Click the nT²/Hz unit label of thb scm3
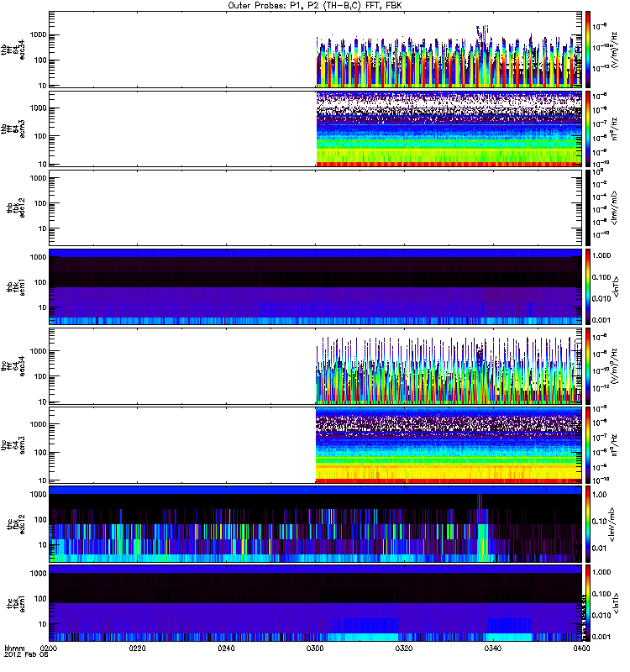Screen dimensions: 630x672 pyautogui.click(x=615, y=129)
